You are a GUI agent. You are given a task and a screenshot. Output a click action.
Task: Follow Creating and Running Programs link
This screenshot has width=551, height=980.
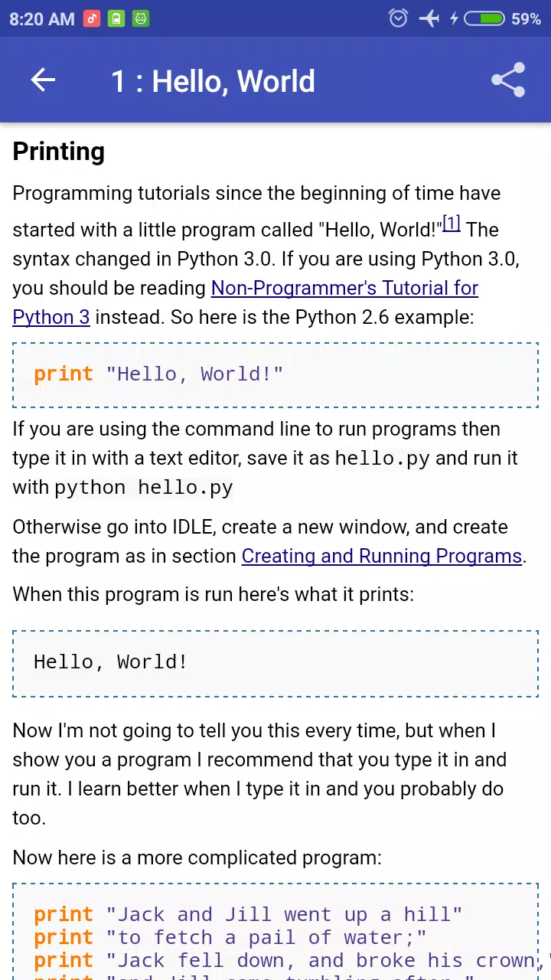click(382, 556)
